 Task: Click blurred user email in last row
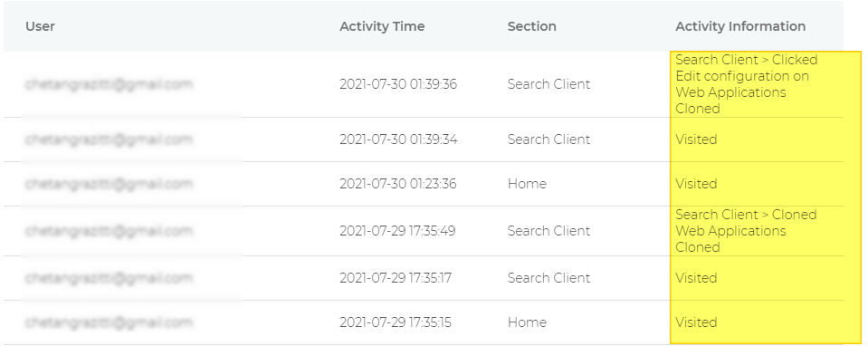pos(109,322)
